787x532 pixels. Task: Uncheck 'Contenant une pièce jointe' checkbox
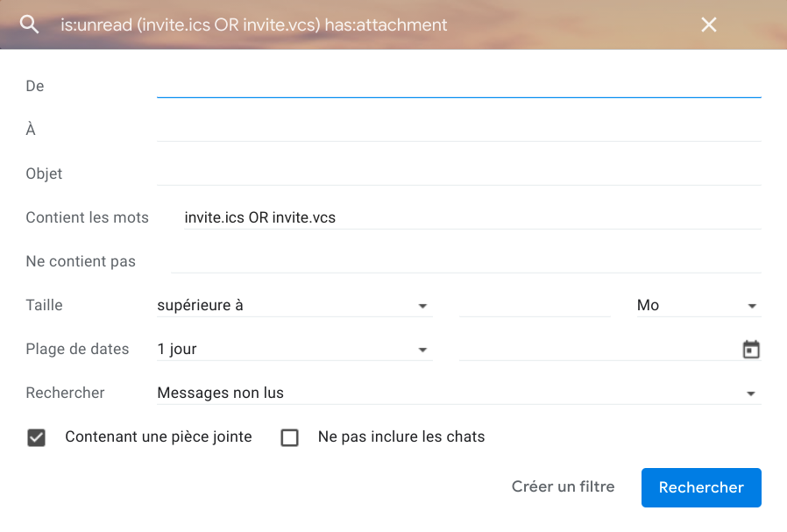[x=36, y=437]
